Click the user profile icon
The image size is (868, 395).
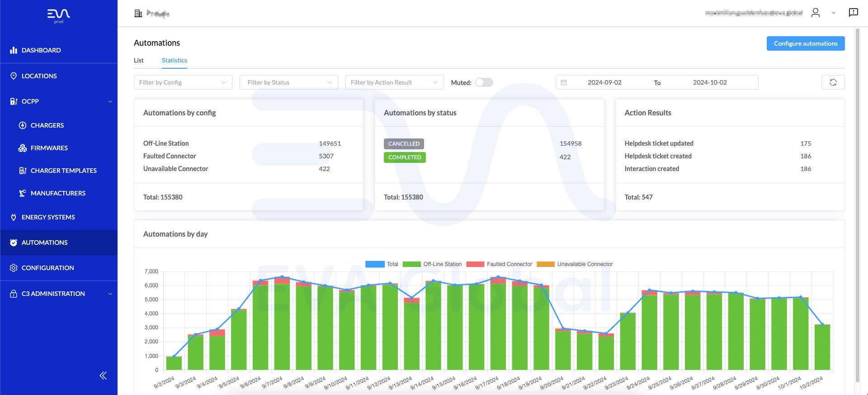click(x=816, y=13)
